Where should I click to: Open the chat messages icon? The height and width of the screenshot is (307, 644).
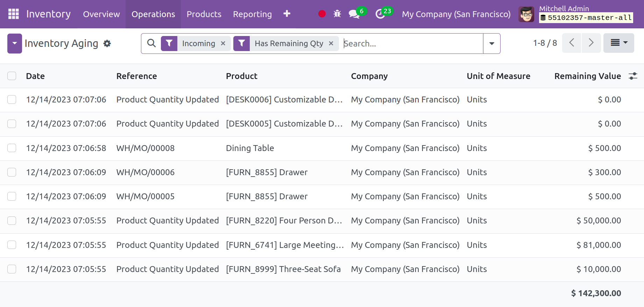[354, 14]
